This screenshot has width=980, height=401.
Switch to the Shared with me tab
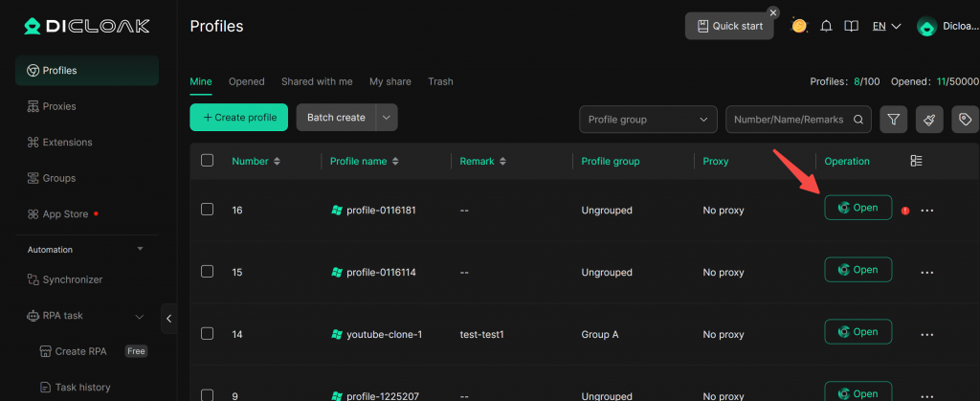[317, 81]
